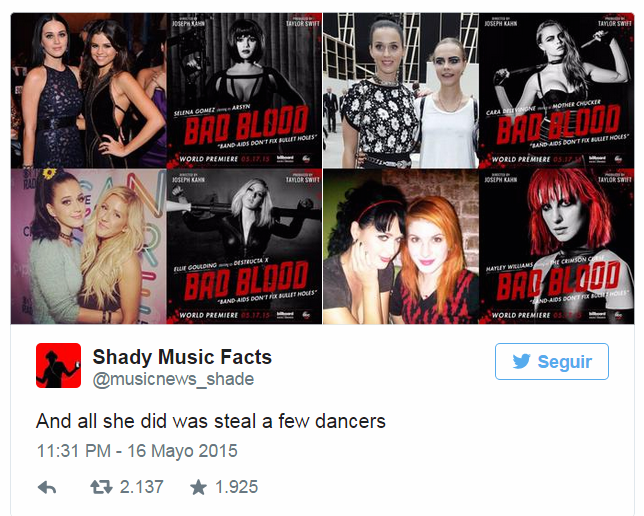Open the Shady Music Facts profile name
Image resolution: width=644 pixels, height=516 pixels.
pos(182,357)
